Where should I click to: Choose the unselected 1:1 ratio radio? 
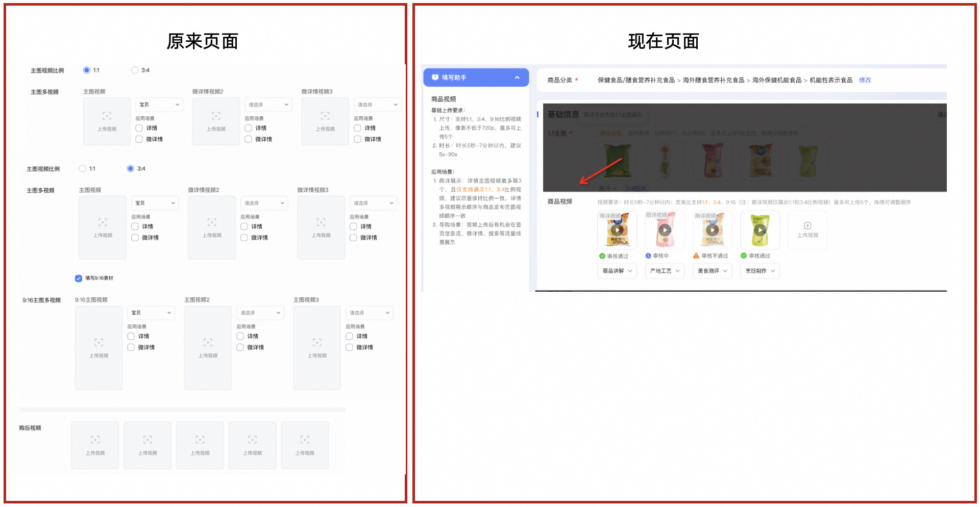click(x=83, y=169)
